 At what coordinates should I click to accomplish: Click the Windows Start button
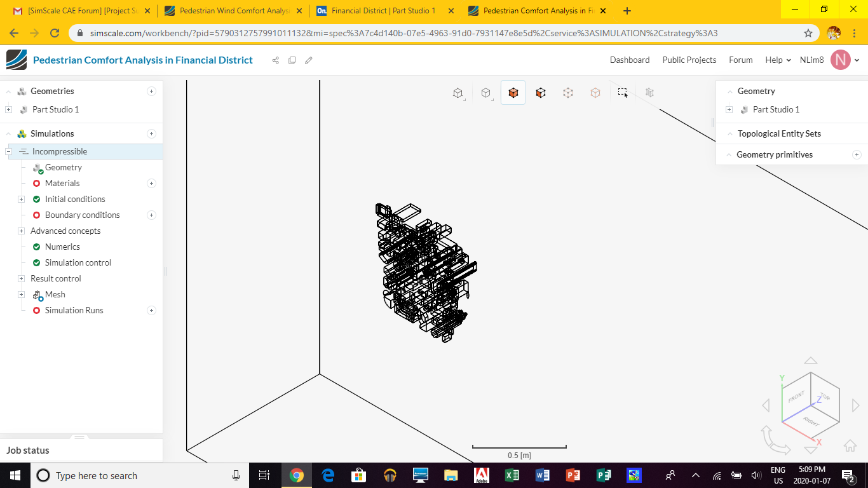[x=15, y=475]
